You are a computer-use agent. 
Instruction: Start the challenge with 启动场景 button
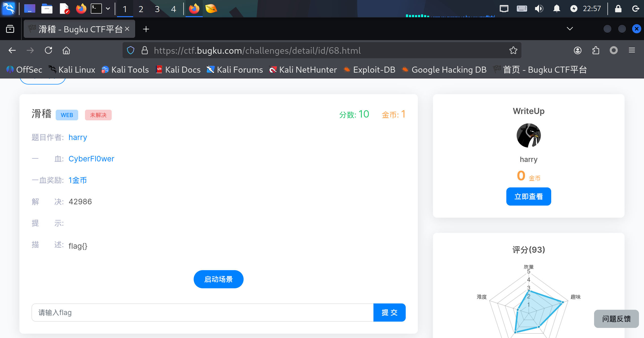pyautogui.click(x=219, y=279)
